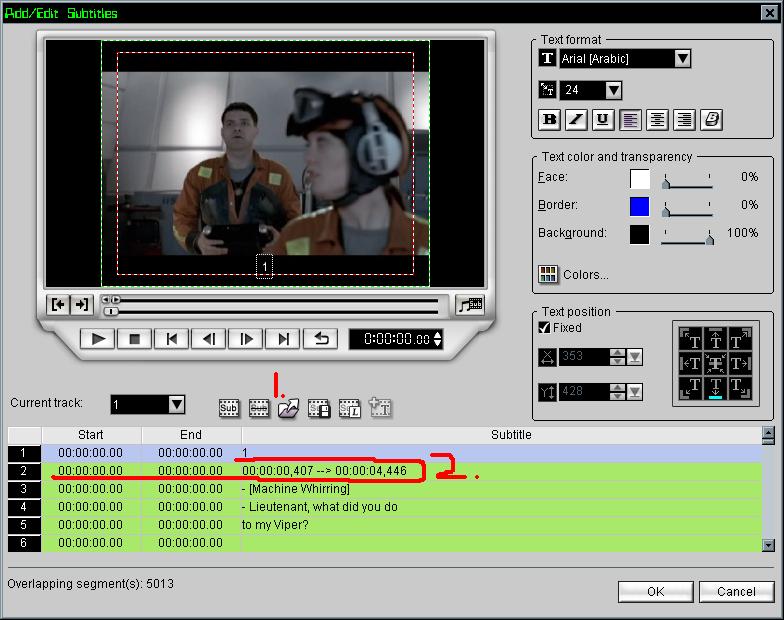Click the font size icon beside 24
The height and width of the screenshot is (620, 784).
(548, 90)
